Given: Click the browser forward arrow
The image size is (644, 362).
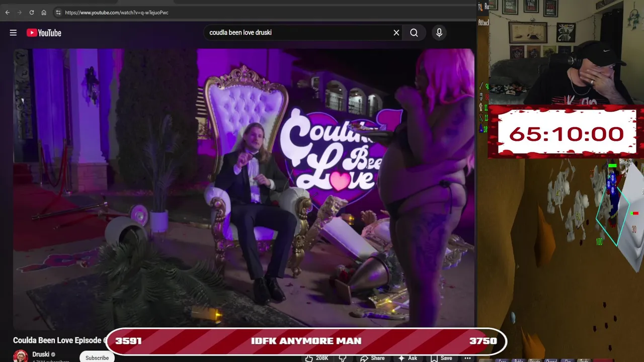Looking at the screenshot, I should point(19,13).
